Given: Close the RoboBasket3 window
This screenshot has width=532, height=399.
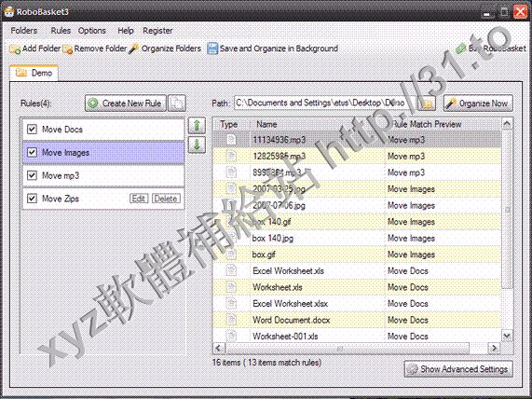Looking at the screenshot, I should pos(521,12).
